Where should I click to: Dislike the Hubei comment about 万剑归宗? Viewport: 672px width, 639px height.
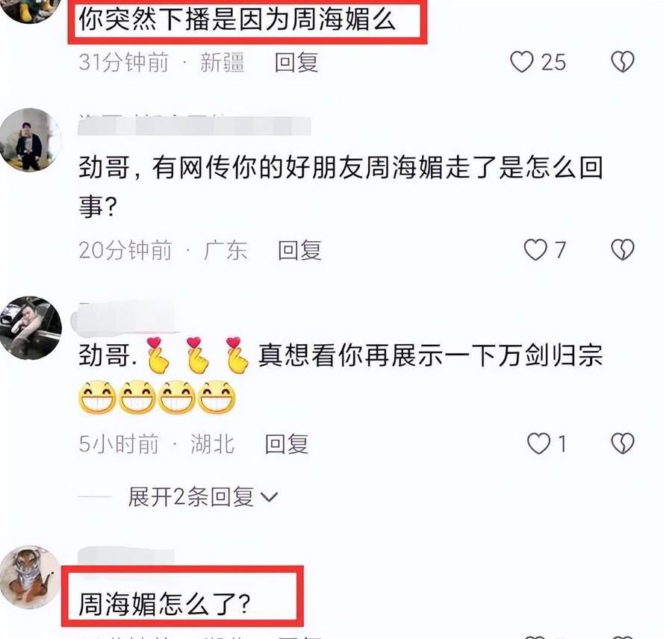coord(622,443)
